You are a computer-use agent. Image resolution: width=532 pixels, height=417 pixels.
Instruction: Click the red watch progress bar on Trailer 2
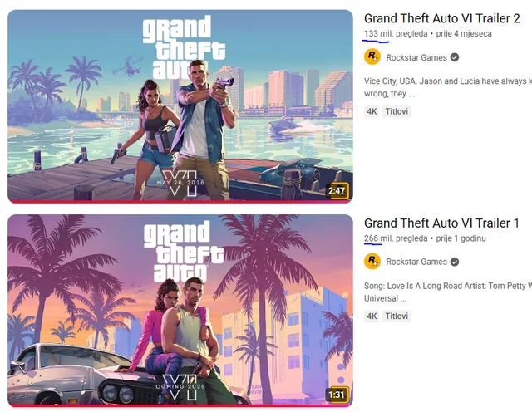pos(180,202)
